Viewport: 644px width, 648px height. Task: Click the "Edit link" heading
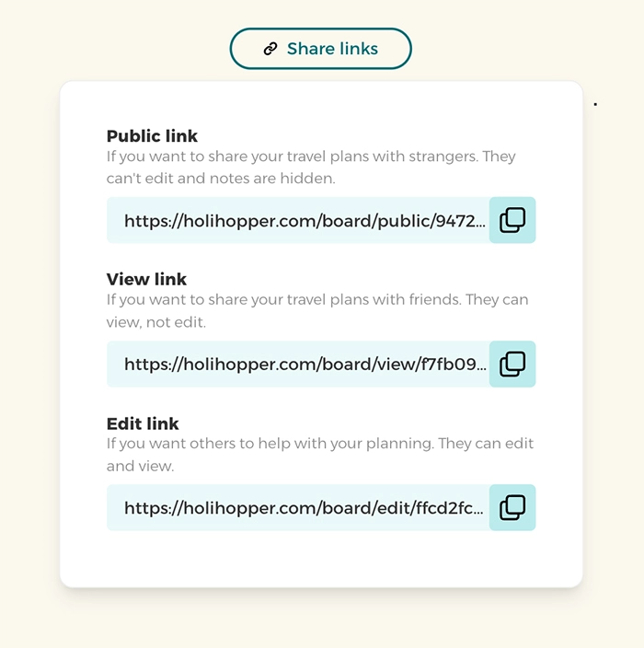(x=143, y=424)
